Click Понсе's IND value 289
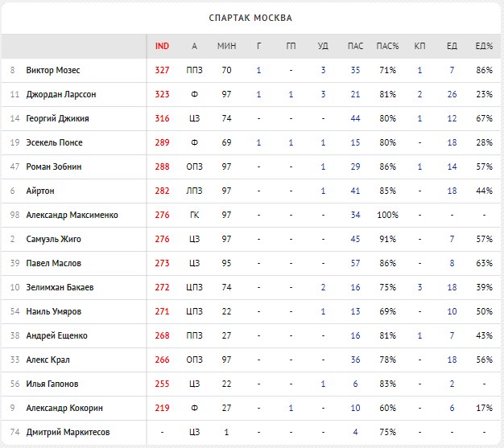 click(x=162, y=142)
